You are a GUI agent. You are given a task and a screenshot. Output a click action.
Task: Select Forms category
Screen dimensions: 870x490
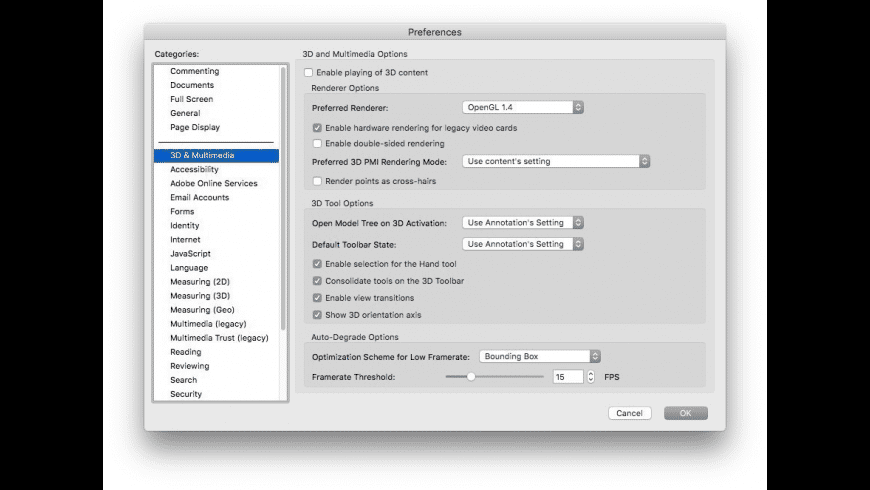[182, 211]
